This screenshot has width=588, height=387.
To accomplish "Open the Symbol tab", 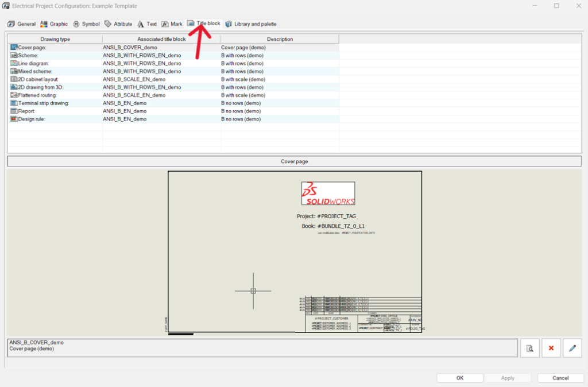I will (x=87, y=24).
